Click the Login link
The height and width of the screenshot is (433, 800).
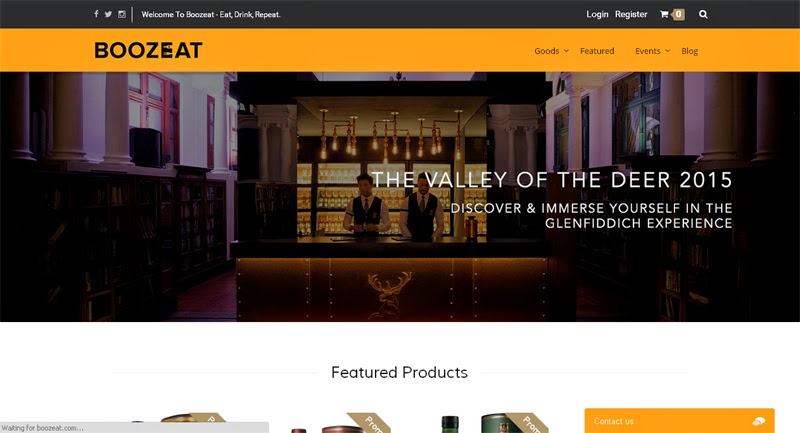(597, 14)
